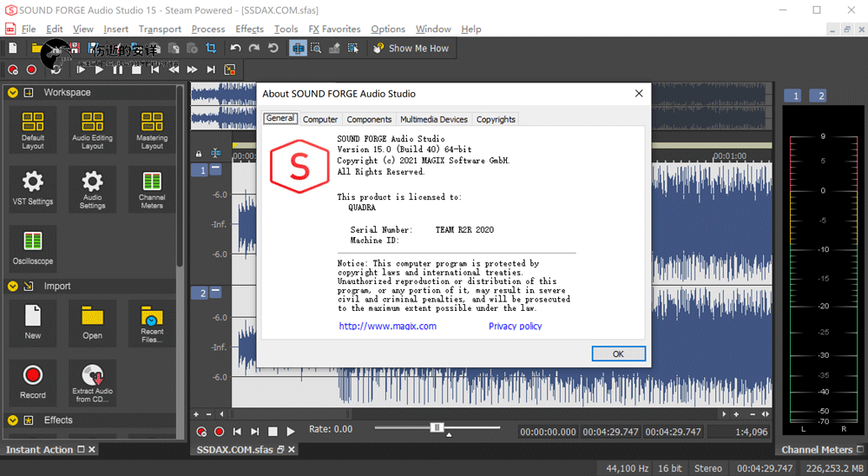Open the Transport menu
The width and height of the screenshot is (868, 476).
click(x=160, y=29)
